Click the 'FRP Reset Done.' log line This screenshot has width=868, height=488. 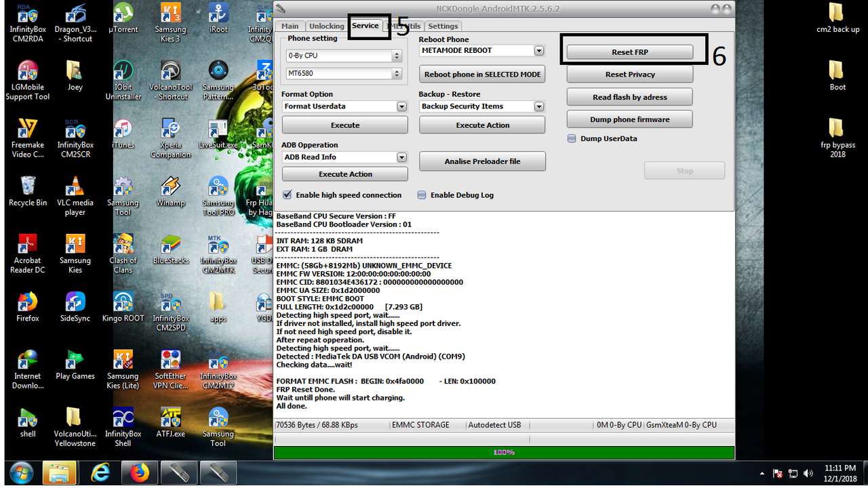pos(305,390)
